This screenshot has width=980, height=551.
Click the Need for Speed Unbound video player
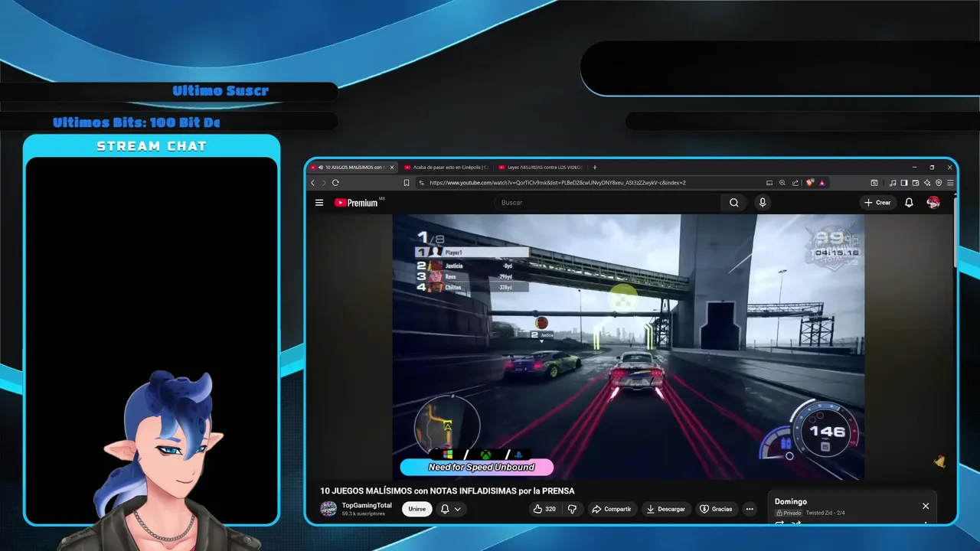pos(629,347)
